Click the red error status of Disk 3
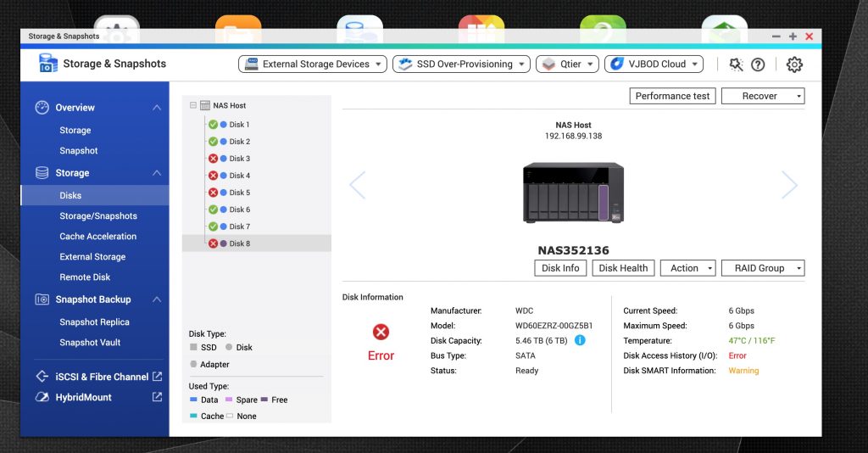868x453 pixels. [x=213, y=159]
